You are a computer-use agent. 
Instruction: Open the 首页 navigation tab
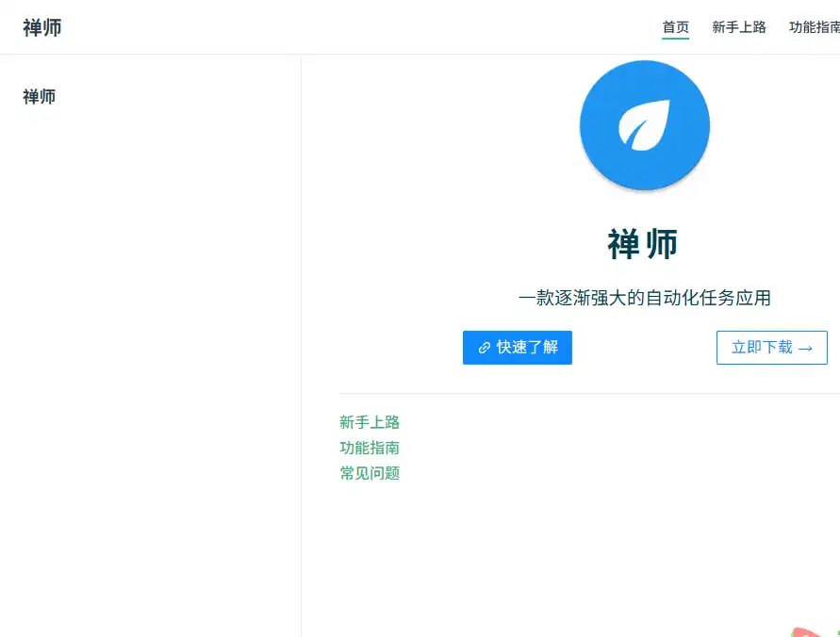click(676, 27)
